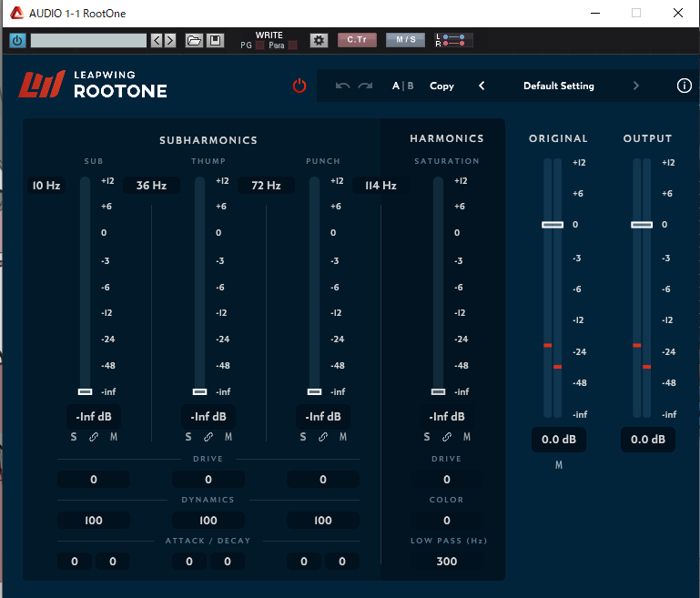The width and height of the screenshot is (700, 598).
Task: Switch A|B comparison state
Action: (x=402, y=86)
